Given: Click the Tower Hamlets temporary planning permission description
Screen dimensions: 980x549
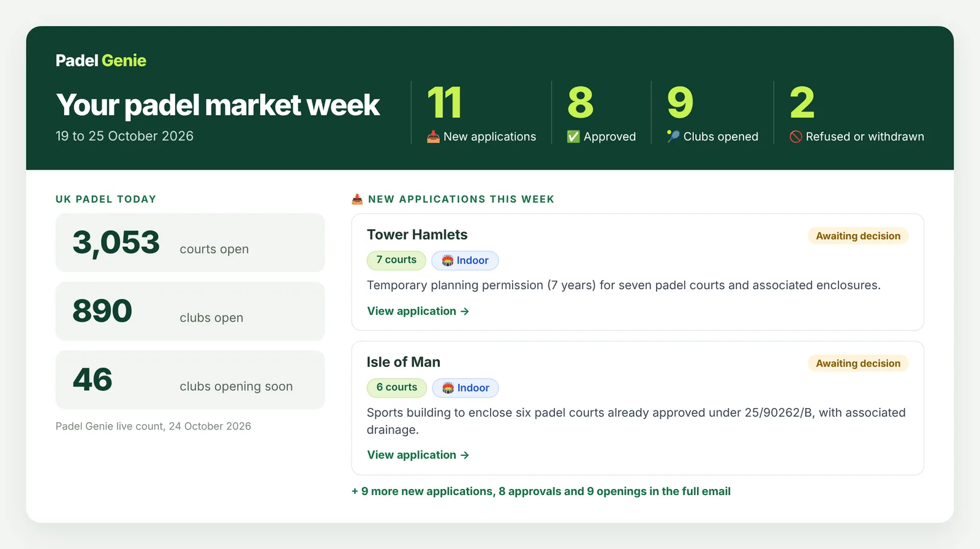Looking at the screenshot, I should coord(624,286).
